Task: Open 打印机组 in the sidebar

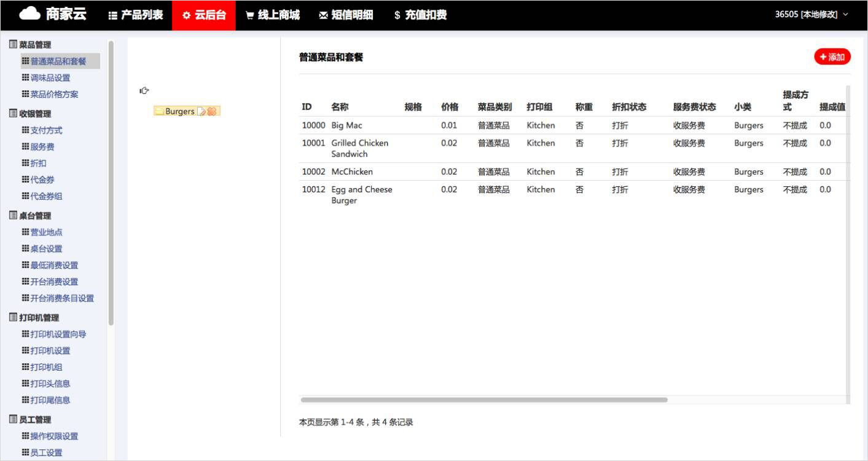Action: click(42, 368)
